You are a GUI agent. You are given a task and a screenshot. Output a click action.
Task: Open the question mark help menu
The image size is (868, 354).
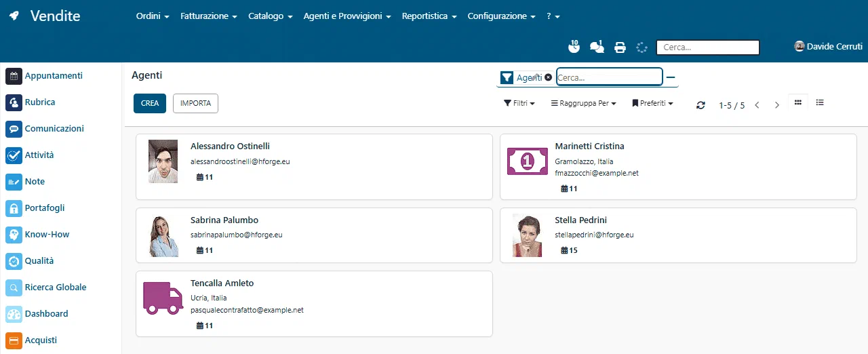click(x=553, y=16)
